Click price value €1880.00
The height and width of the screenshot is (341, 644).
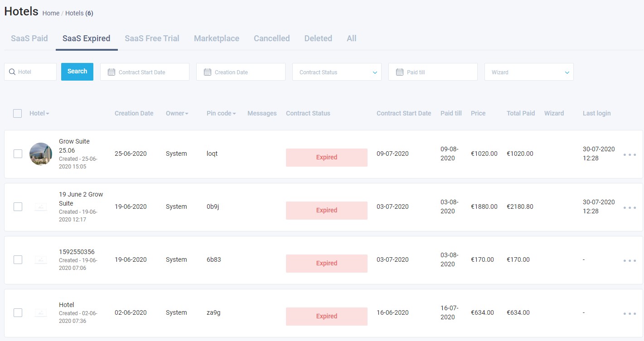(x=484, y=207)
